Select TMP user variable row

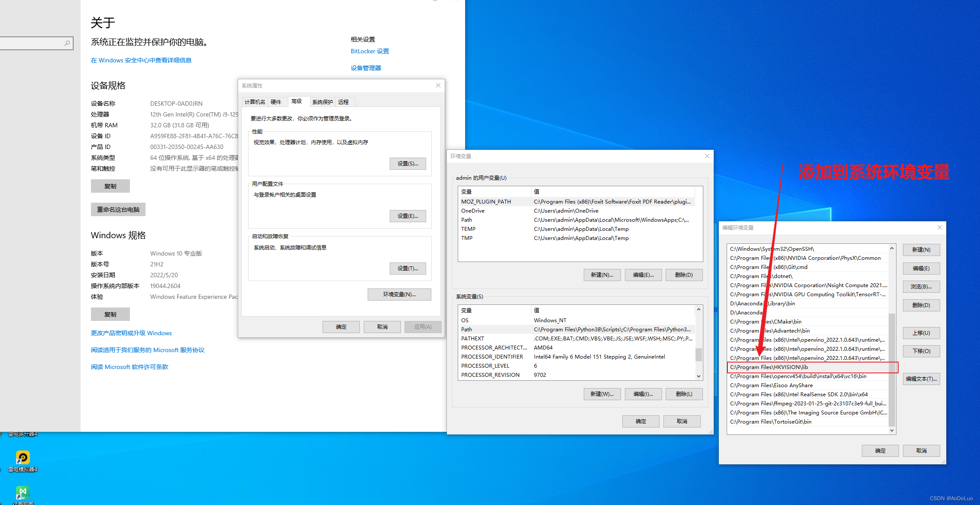pos(576,238)
